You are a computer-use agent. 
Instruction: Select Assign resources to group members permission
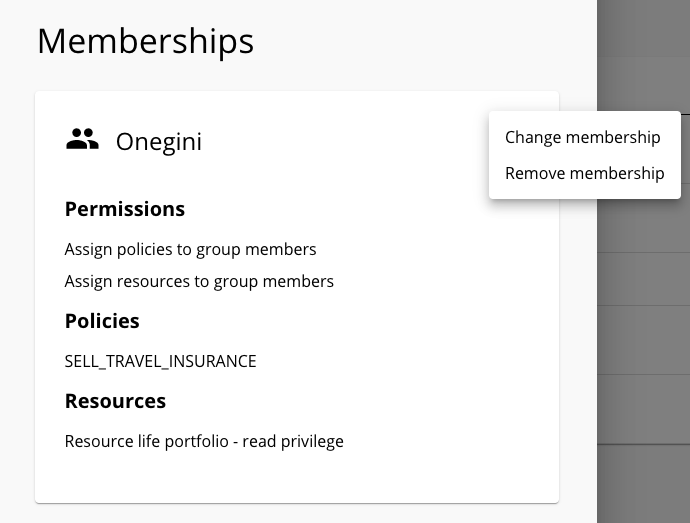pyautogui.click(x=199, y=281)
